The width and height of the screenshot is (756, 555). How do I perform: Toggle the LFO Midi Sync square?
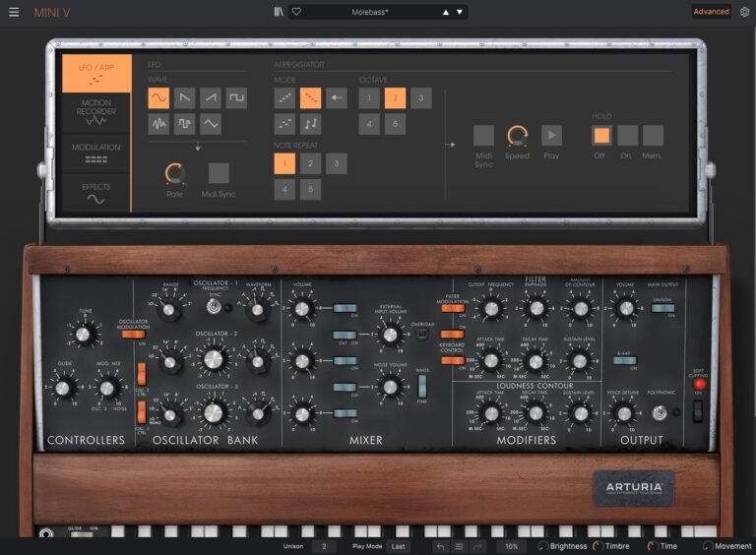(x=219, y=173)
